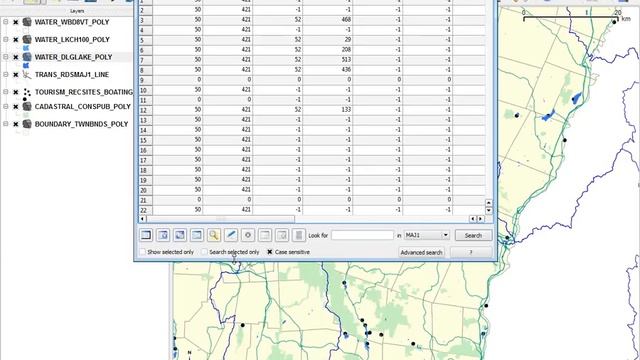Toggle visibility of TRANS_RDSMAJ1_LINE layer
The width and height of the screenshot is (640, 360).
pos(16,75)
